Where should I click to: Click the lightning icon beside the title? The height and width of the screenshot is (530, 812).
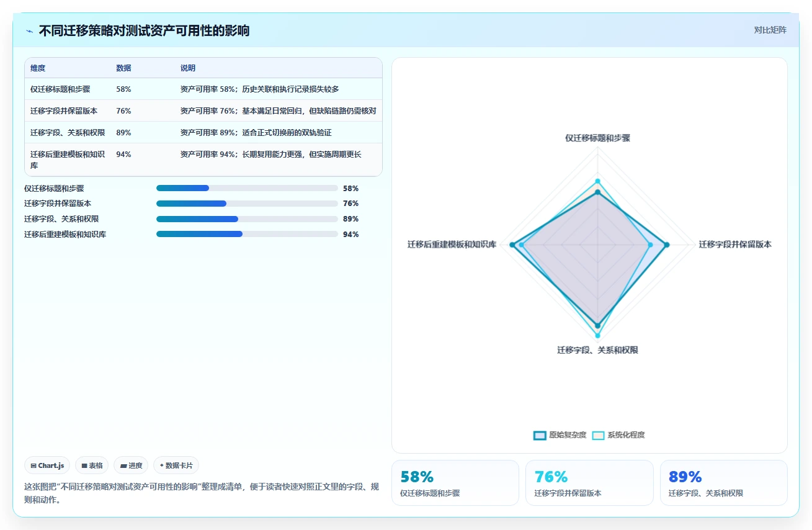pos(30,31)
